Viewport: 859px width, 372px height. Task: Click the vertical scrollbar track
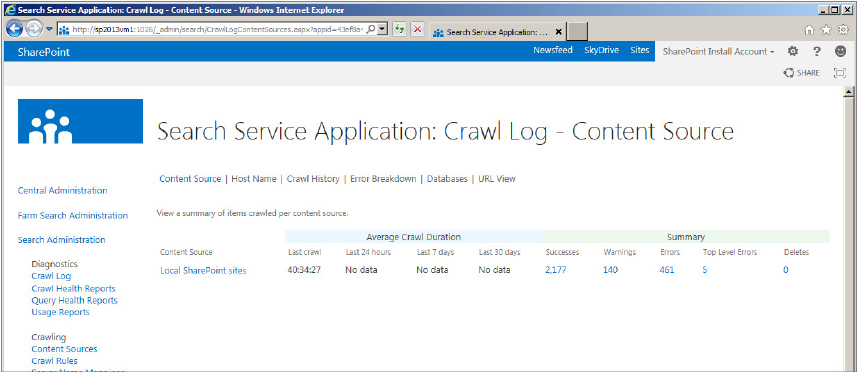pyautogui.click(x=850, y=234)
